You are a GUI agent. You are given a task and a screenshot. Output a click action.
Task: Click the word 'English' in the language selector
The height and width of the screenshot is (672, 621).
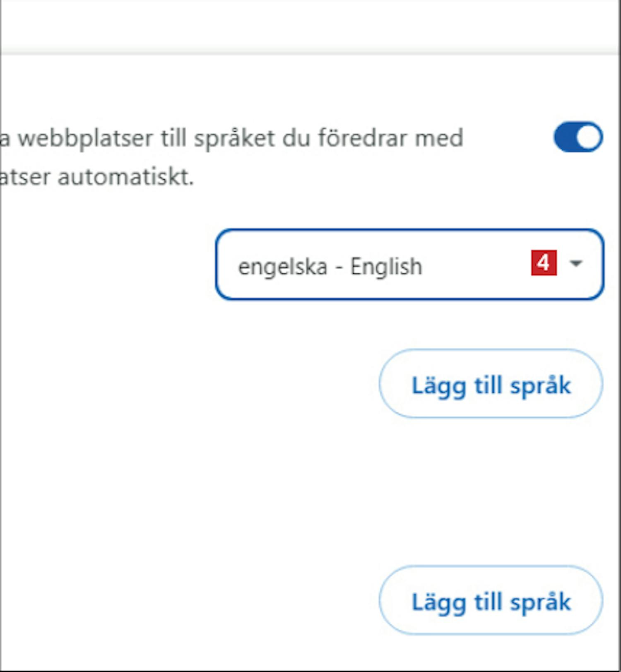386,266
